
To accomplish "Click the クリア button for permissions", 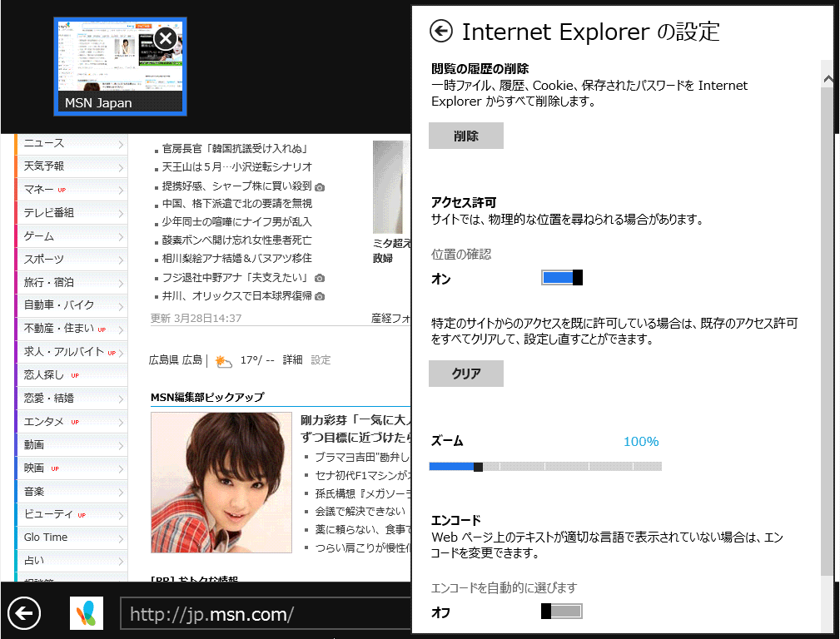I will 466,374.
